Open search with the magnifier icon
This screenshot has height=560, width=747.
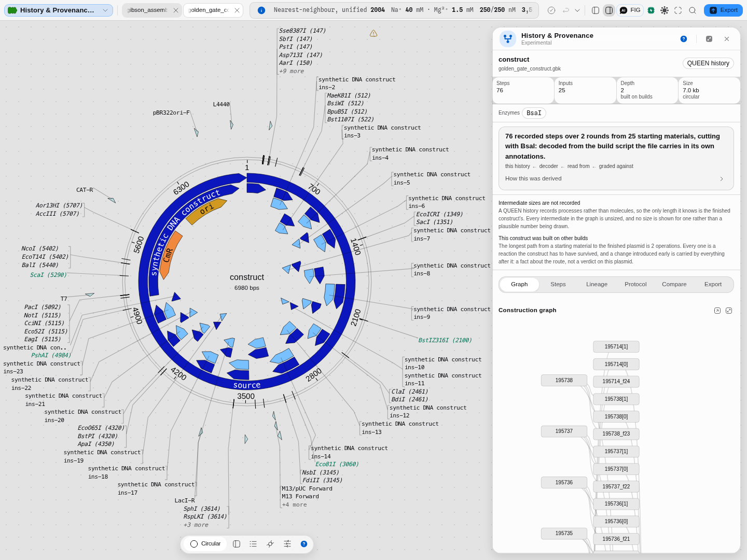[693, 10]
